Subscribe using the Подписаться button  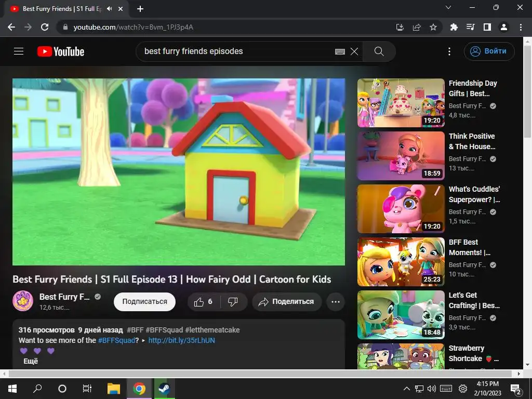pos(144,302)
